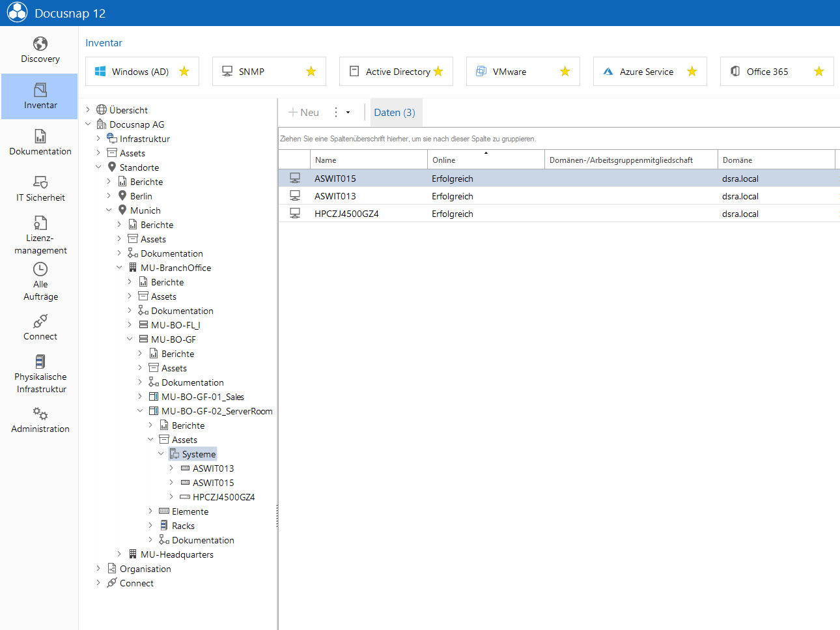Click the MU-BranchOffice building icon
Image resolution: width=840 pixels, height=630 pixels.
coord(133,268)
